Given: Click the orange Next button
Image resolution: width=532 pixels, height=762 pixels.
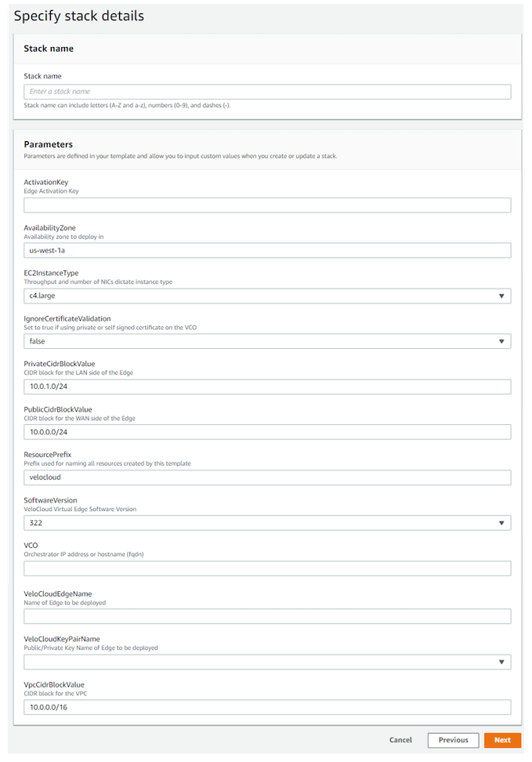Looking at the screenshot, I should (x=502, y=740).
